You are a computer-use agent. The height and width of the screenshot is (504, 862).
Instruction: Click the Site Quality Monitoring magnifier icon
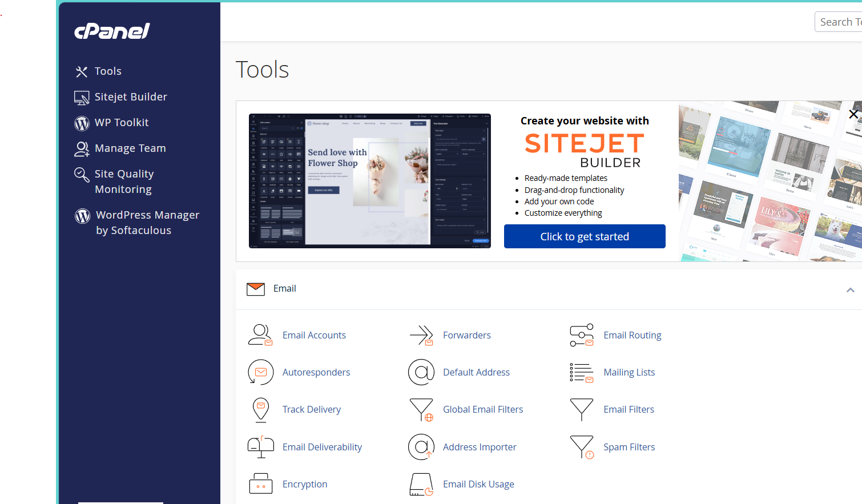pos(82,175)
